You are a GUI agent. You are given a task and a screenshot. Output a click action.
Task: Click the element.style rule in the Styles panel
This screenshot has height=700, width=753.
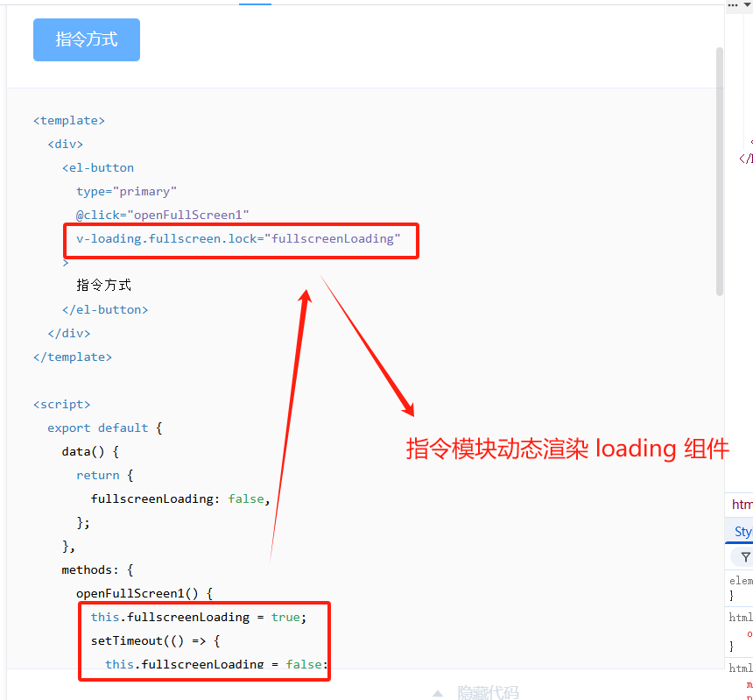[x=741, y=580]
